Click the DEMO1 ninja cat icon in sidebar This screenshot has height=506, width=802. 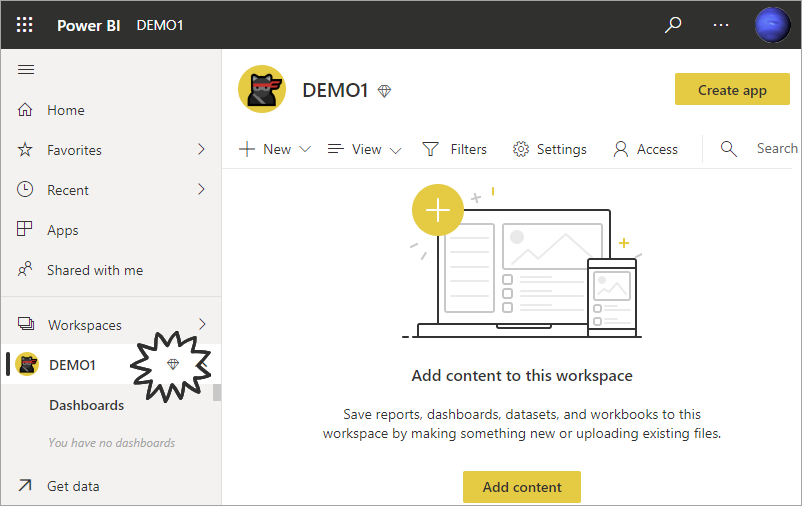click(x=27, y=364)
